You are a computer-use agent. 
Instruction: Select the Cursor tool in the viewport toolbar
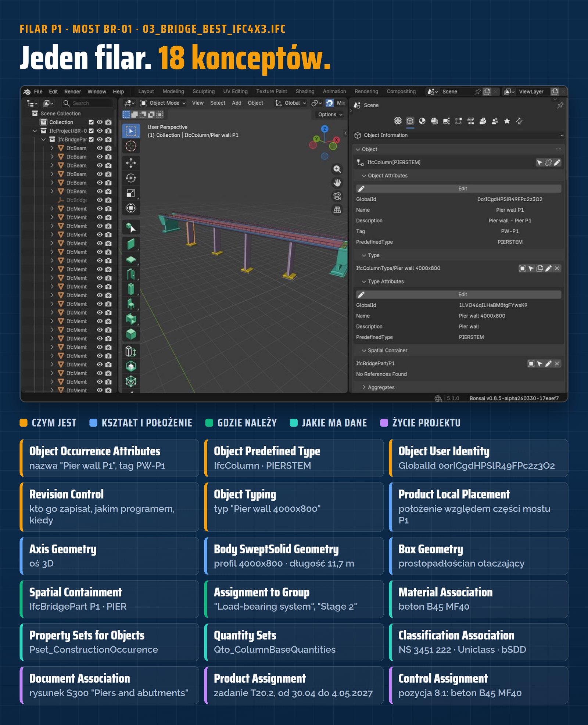tap(131, 146)
